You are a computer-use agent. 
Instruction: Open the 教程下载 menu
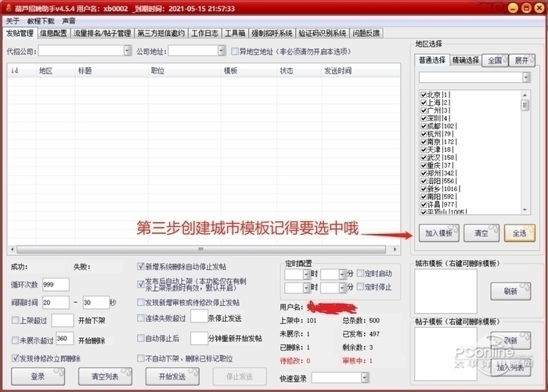(41, 21)
